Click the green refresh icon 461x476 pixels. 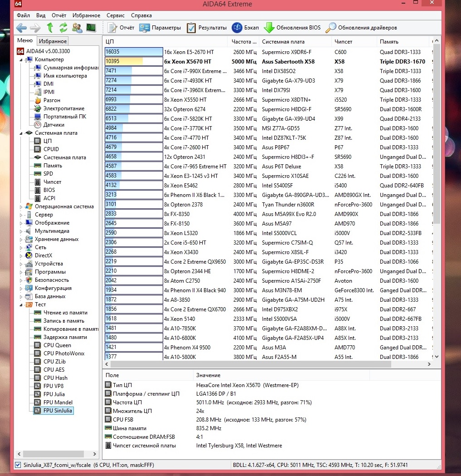click(63, 28)
